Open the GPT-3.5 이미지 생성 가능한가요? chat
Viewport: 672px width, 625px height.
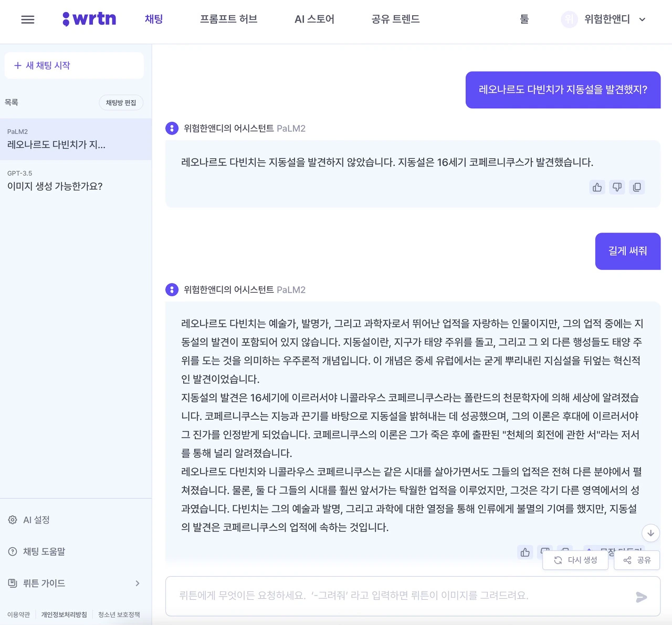click(76, 181)
